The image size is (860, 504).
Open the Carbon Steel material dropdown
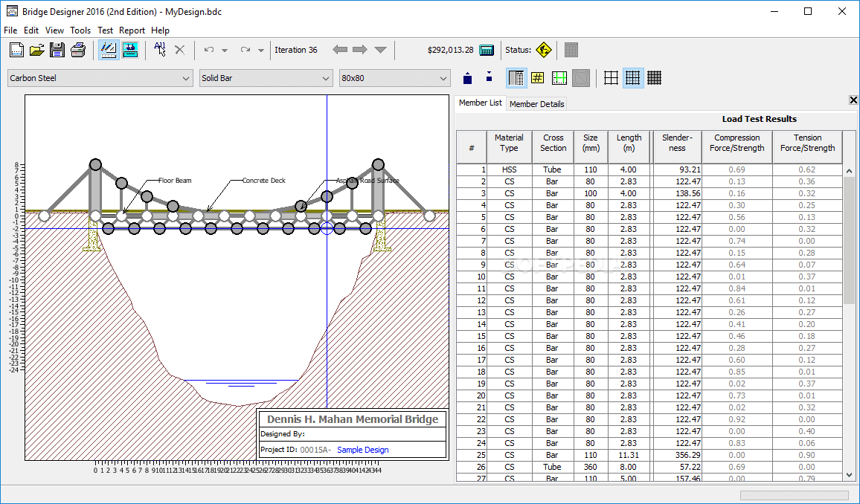100,78
